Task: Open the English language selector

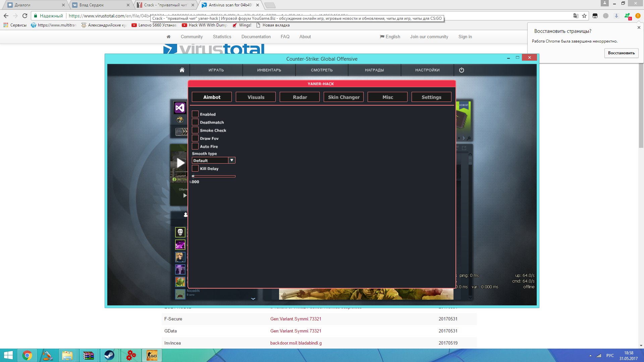Action: click(390, 37)
